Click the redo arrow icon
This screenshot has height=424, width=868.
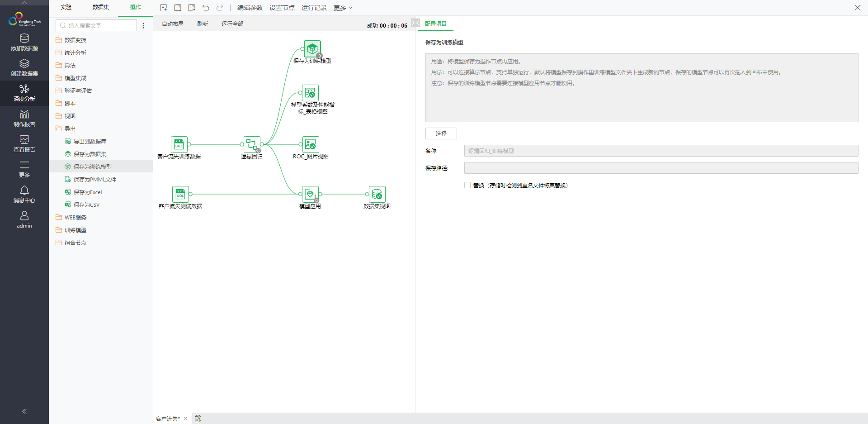220,8
